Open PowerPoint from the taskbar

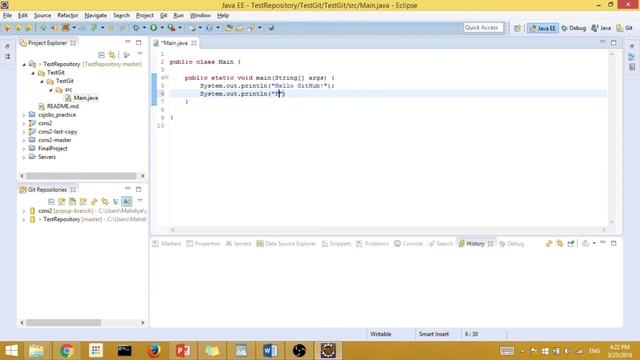point(182,351)
